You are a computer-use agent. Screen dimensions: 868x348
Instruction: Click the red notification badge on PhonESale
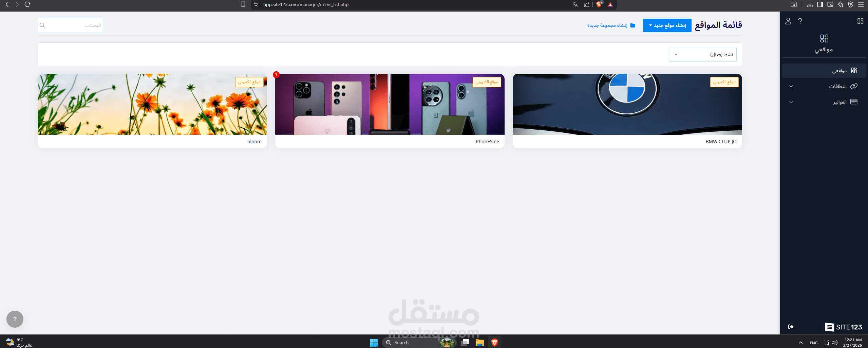pyautogui.click(x=276, y=74)
